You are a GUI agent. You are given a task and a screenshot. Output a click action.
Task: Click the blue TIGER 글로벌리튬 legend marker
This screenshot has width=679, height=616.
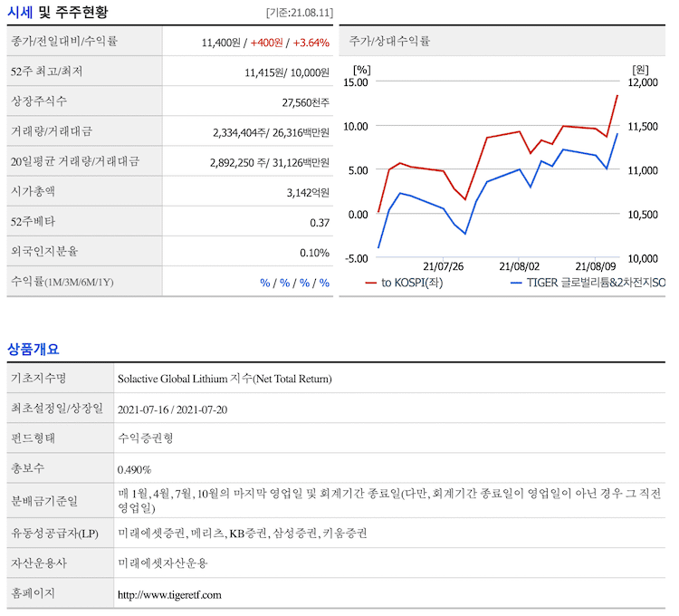coord(516,283)
